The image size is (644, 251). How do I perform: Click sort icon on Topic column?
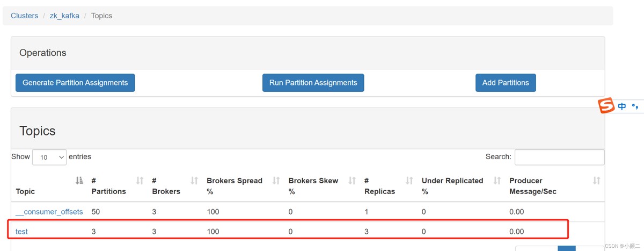79,181
